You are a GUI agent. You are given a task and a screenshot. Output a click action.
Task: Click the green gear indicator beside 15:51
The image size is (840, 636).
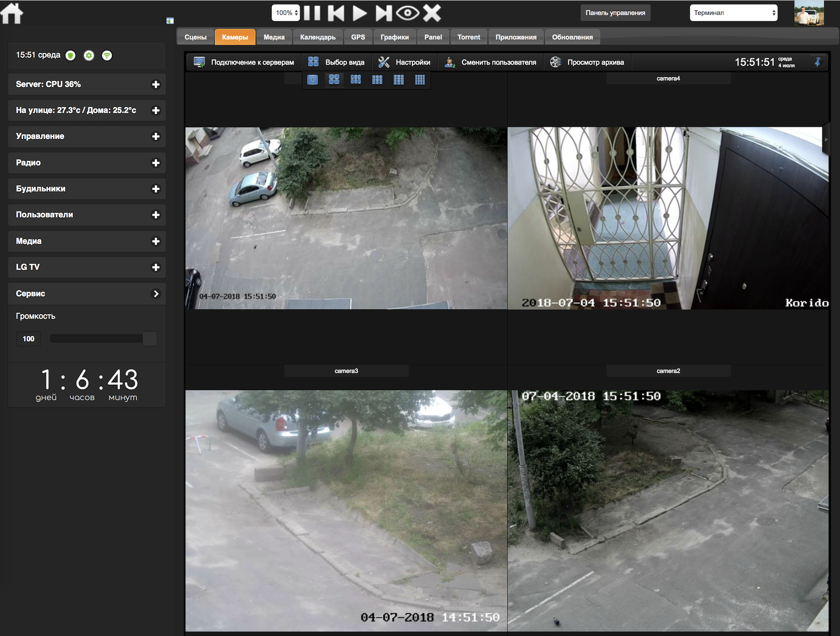click(x=90, y=55)
